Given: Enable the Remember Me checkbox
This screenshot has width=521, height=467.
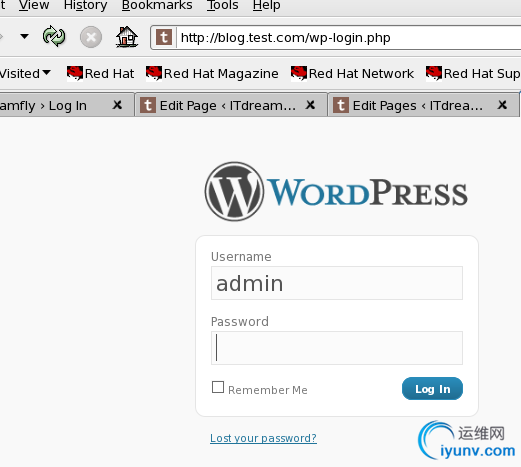Looking at the screenshot, I should (x=218, y=387).
